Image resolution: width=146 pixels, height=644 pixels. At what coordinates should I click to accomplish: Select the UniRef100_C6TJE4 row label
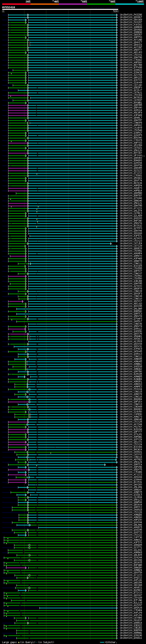tap(131, 244)
